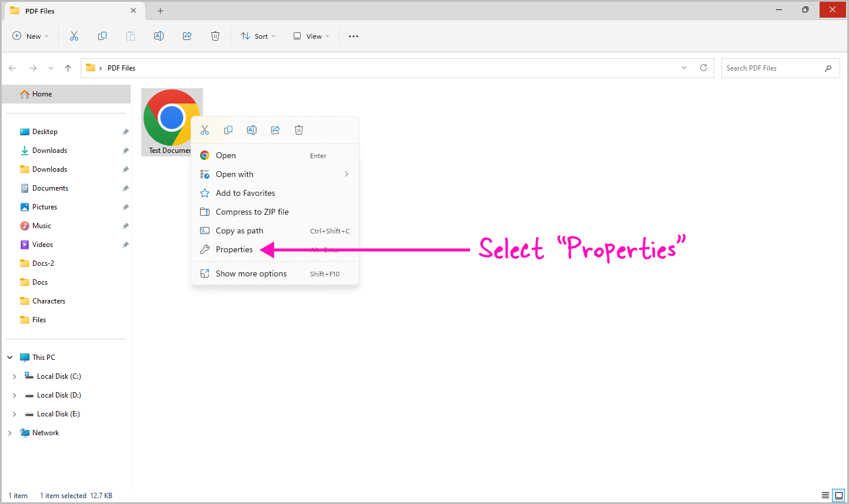Go forward with the forward arrow
The image size is (849, 504).
point(33,68)
